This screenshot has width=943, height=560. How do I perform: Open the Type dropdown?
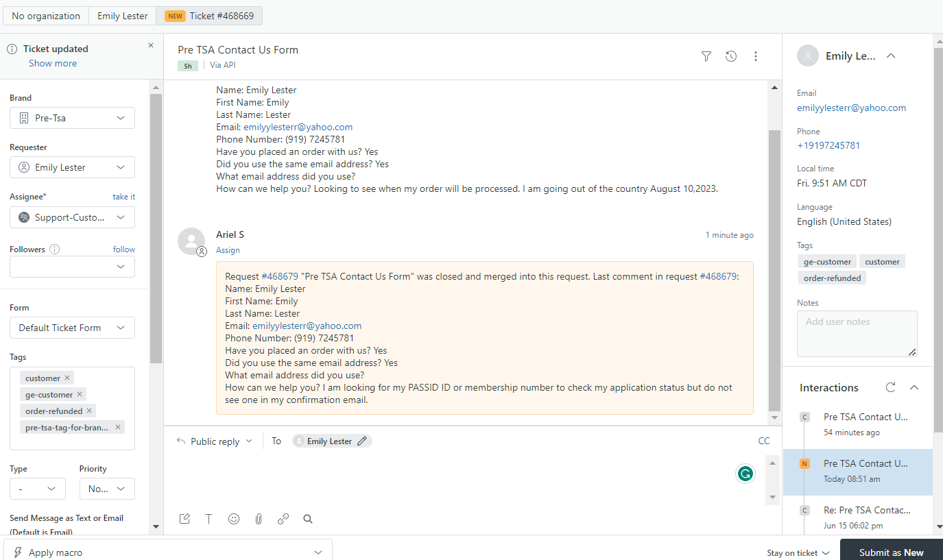38,489
